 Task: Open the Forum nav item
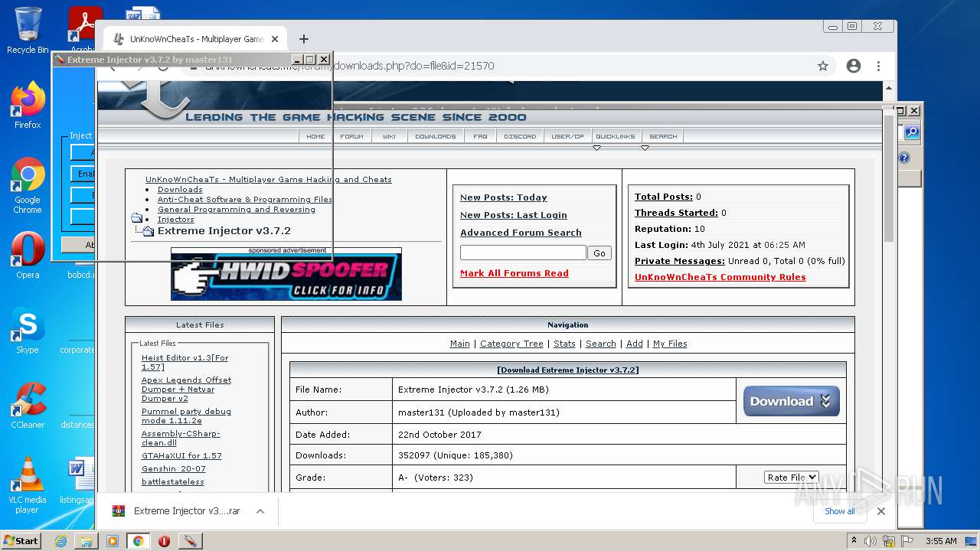click(x=351, y=136)
